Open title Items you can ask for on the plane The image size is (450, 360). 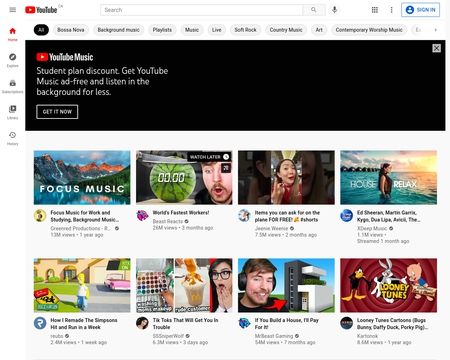[x=287, y=216]
